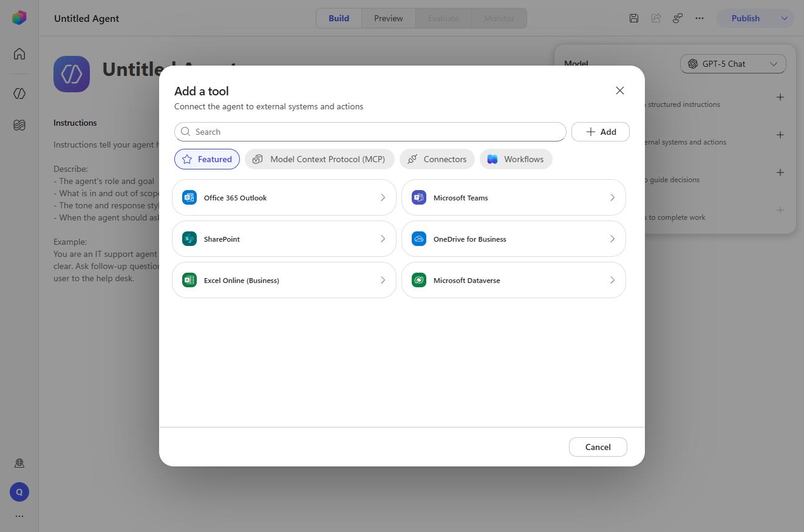Click the OneDrive for Business label
804x532 pixels.
tap(470, 239)
